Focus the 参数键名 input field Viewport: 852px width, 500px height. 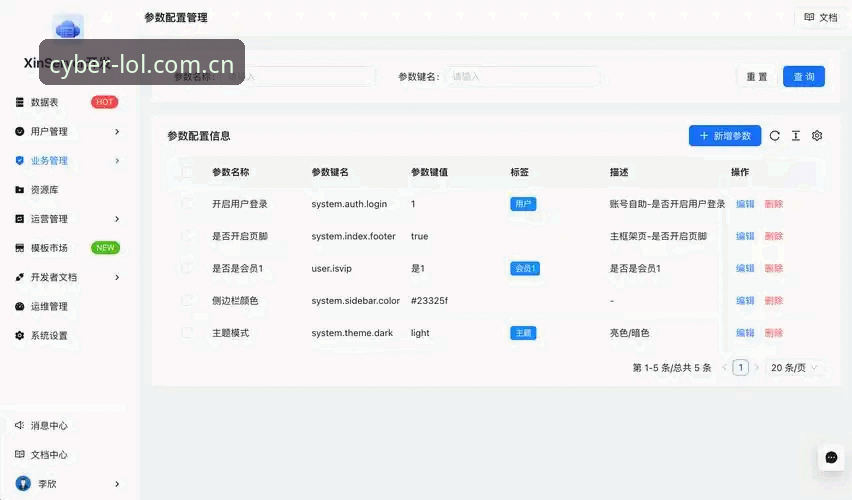[x=523, y=77]
